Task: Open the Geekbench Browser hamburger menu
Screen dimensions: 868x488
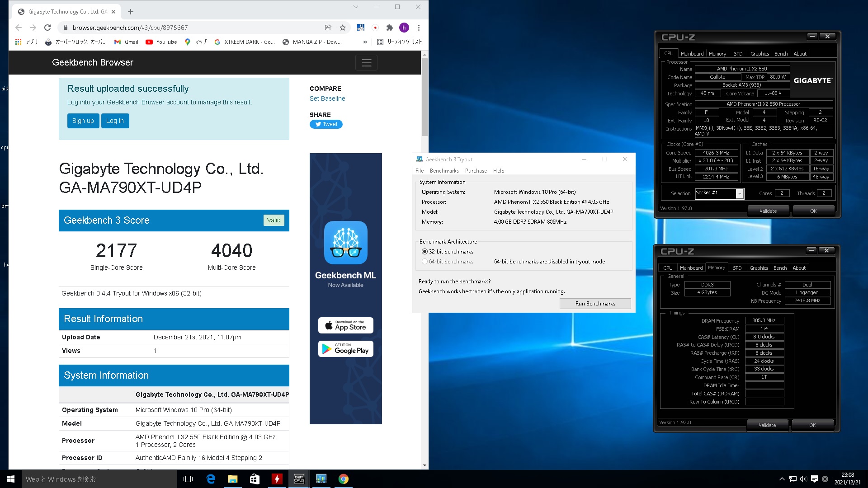Action: [x=366, y=63]
